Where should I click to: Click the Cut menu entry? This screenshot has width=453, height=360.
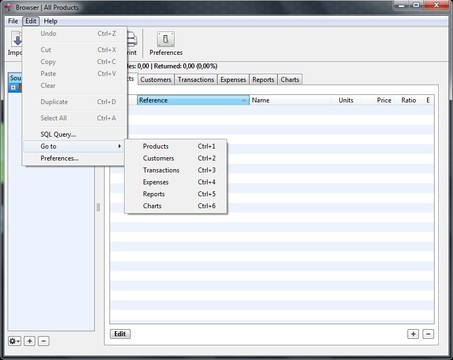[x=75, y=50]
